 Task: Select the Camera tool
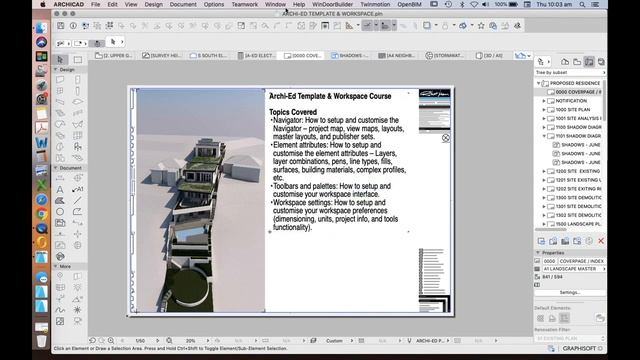pos(77,321)
